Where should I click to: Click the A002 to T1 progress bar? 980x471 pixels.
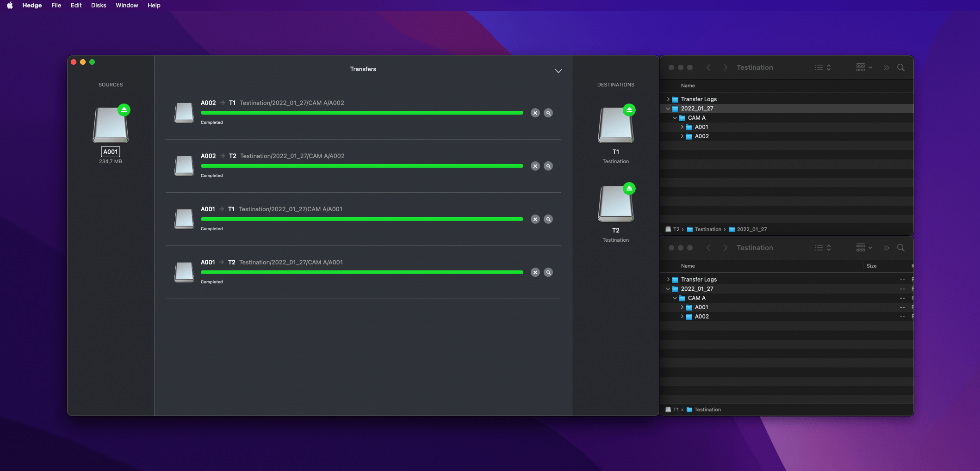pos(362,113)
